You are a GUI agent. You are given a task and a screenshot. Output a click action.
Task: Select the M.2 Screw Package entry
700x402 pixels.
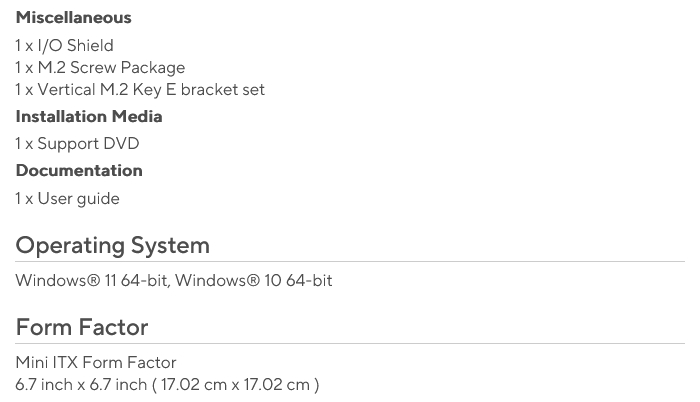(100, 68)
